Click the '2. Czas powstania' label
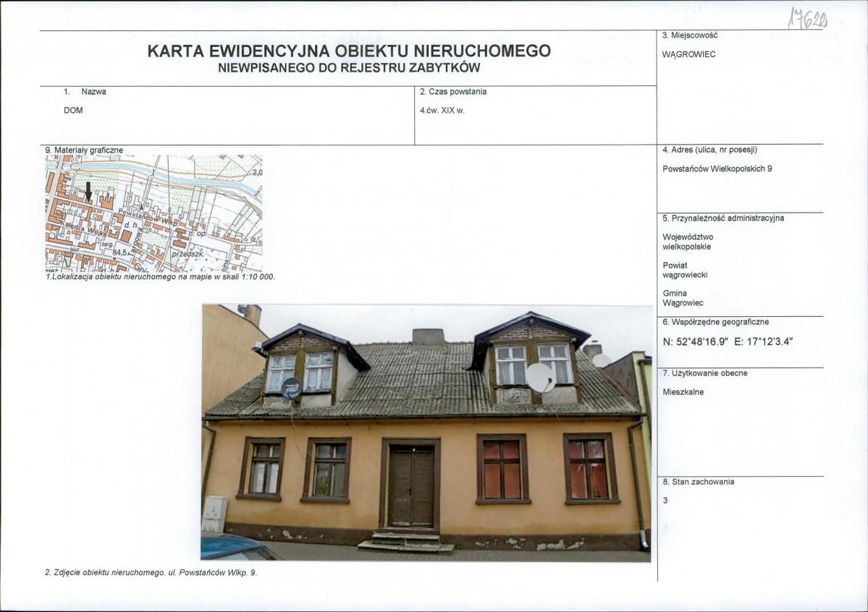The image size is (868, 612). pos(452,92)
